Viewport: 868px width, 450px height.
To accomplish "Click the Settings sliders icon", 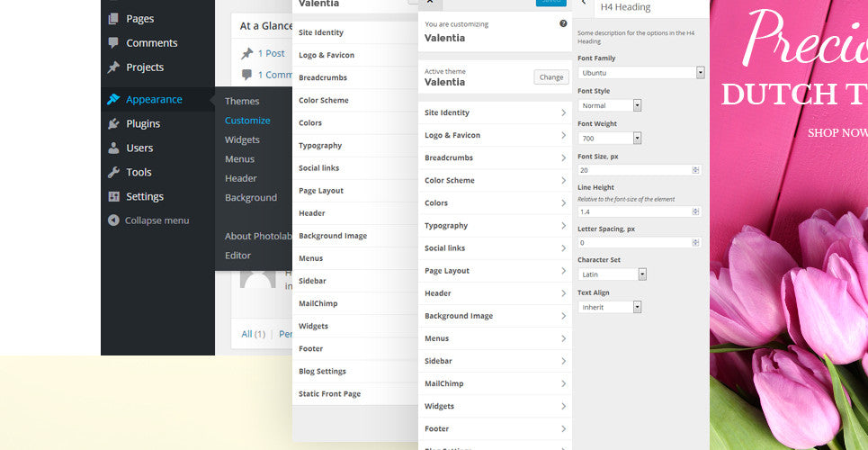I will tap(113, 196).
